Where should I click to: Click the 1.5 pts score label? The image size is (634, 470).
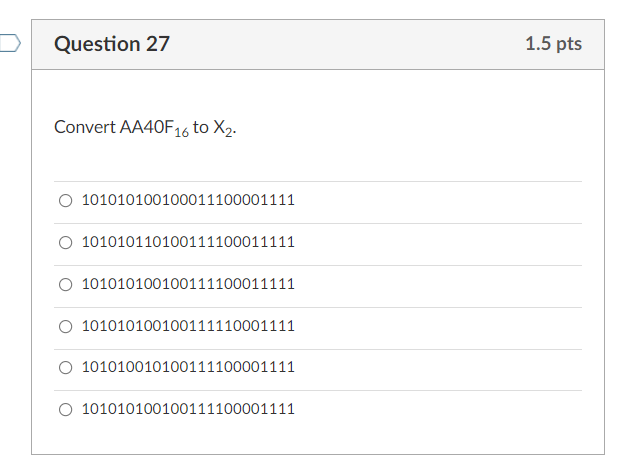pos(553,44)
